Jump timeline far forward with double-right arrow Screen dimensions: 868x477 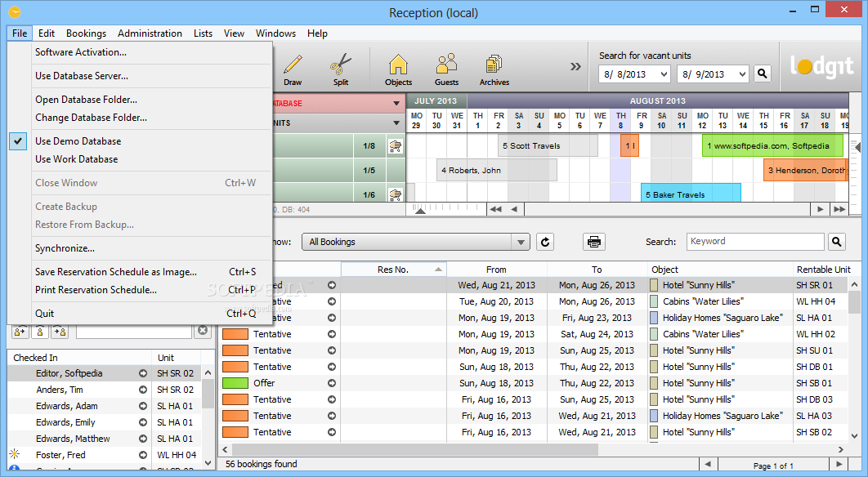point(839,209)
